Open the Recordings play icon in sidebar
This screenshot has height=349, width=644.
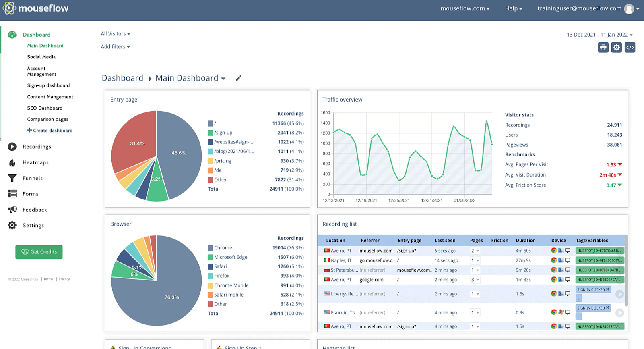(12, 147)
